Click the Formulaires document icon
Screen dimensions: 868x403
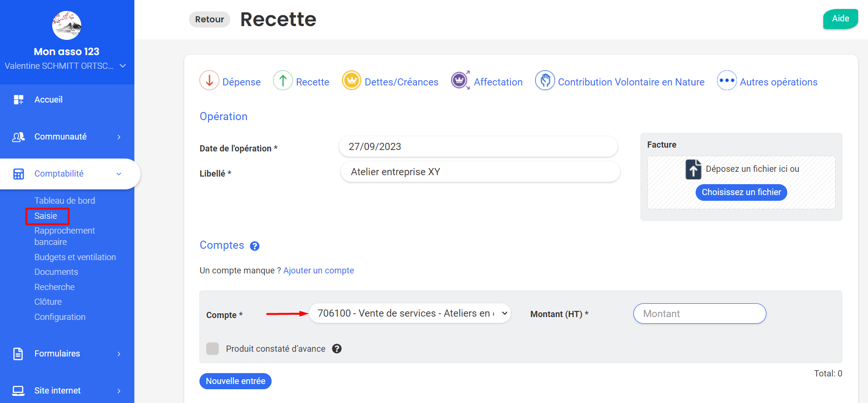click(x=18, y=354)
